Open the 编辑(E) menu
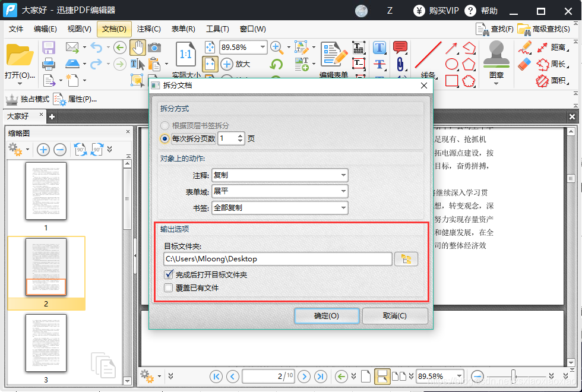Viewport: 582px width, 392px height. click(x=45, y=29)
